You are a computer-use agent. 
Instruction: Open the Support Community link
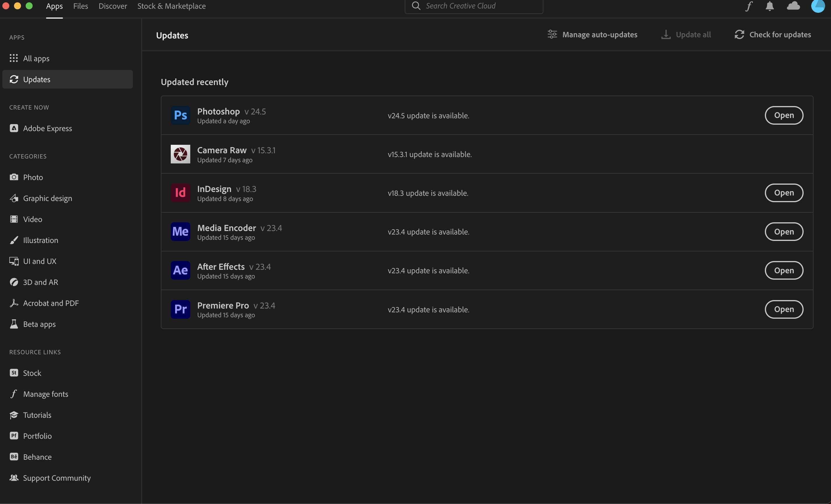pyautogui.click(x=57, y=478)
